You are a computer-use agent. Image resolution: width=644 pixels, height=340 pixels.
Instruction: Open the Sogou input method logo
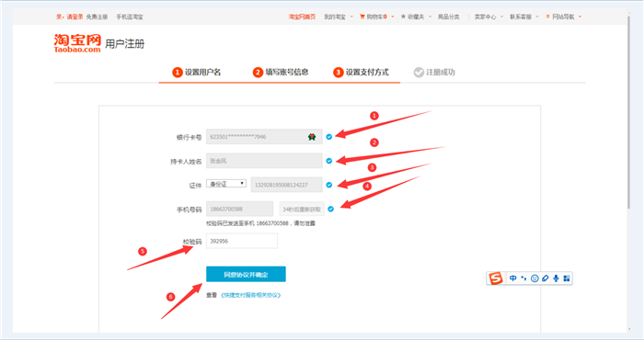click(x=496, y=278)
